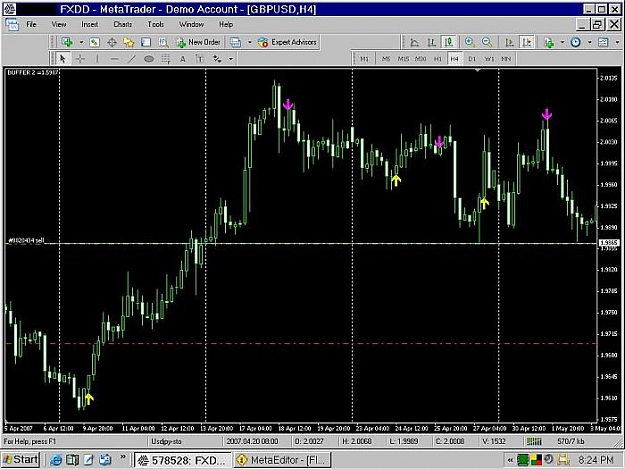This screenshot has width=625, height=469.
Task: Click the Indicators list icon
Action: [x=549, y=42]
